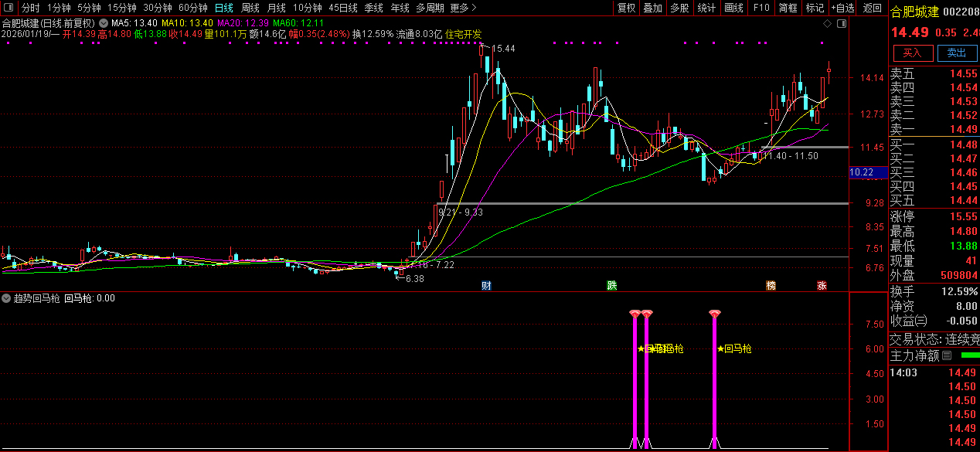Click the 多股 multi-stock button
This screenshot has height=452, width=980.
coord(680,8)
